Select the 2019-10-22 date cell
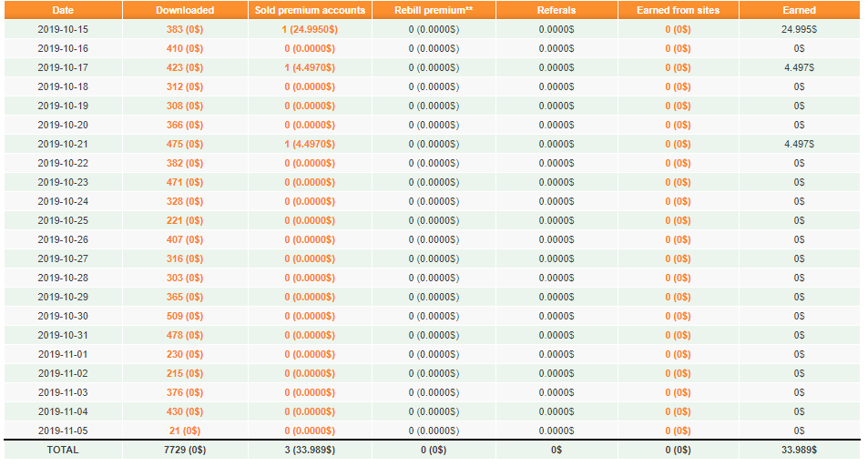Screen dimensions: 868x466 coord(63,163)
